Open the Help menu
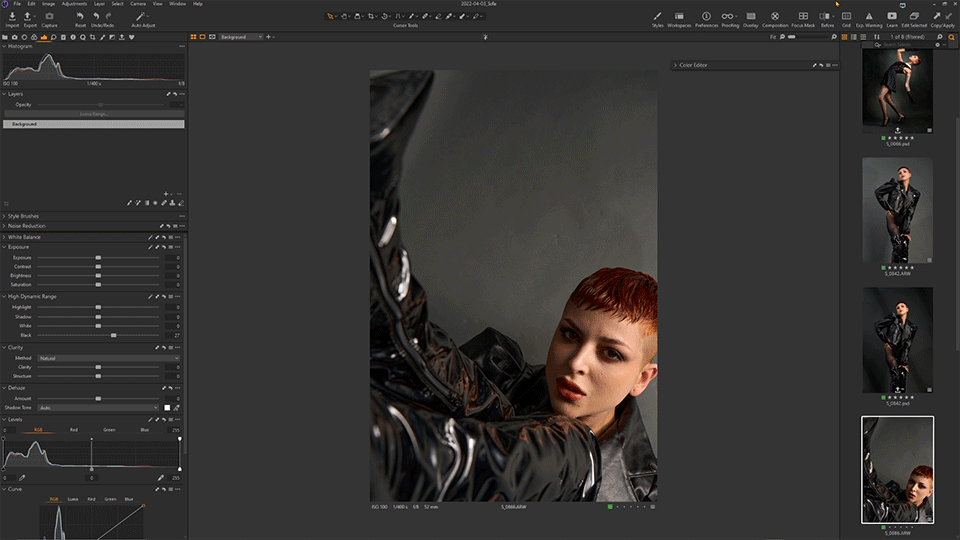 click(198, 4)
